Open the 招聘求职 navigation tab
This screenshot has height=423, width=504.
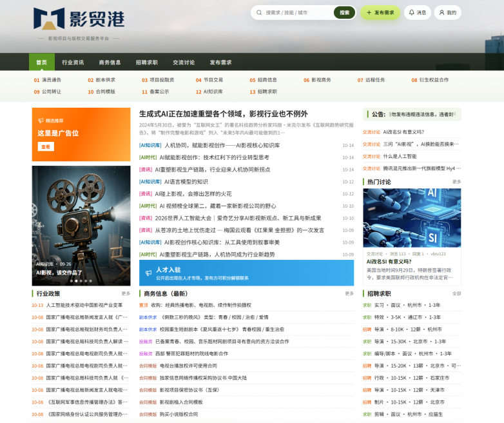[x=147, y=62]
